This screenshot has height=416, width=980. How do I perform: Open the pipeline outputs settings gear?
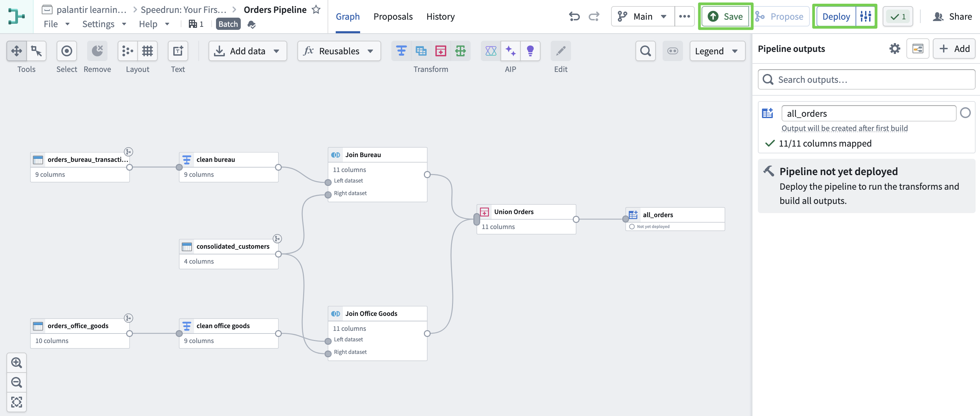895,49
